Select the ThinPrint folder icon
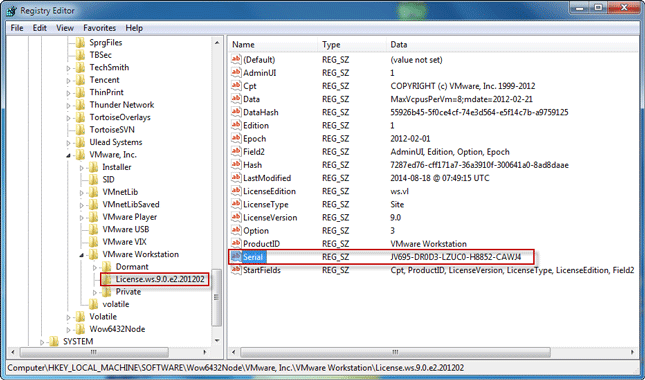This screenshot has height=380, width=645. (x=81, y=92)
